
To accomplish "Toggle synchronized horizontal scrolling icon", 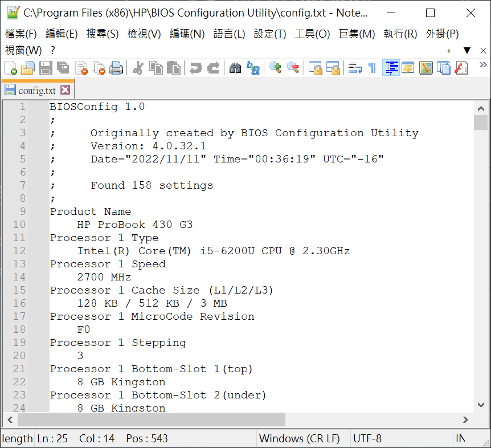I will coord(333,68).
